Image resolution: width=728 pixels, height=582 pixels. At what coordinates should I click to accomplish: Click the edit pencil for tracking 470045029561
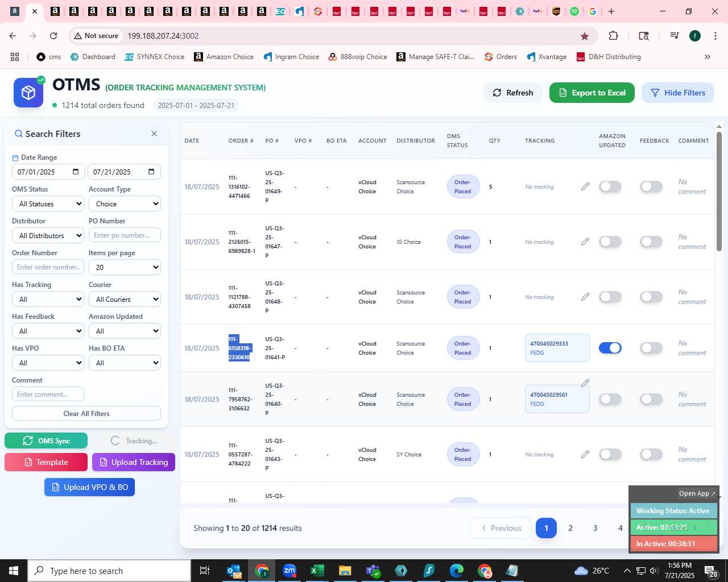(585, 383)
